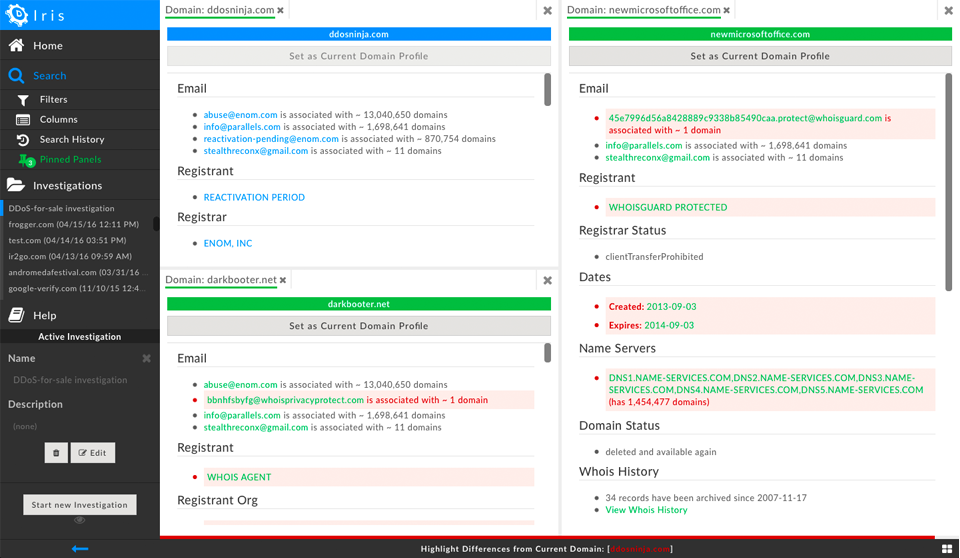
Task: Open the 2014-09-03 Expires date link
Action: pos(669,325)
